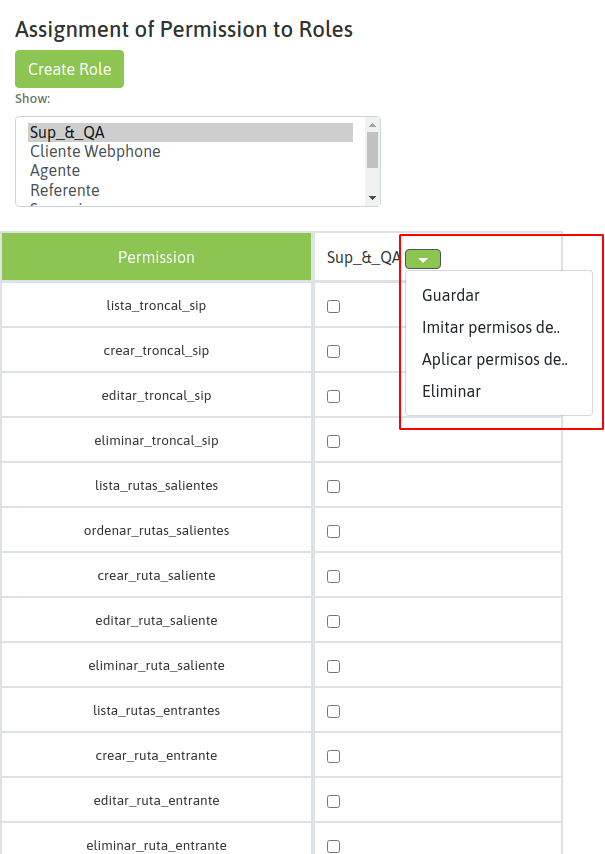Tick the eliminar_troncal_sip checkbox
The height and width of the screenshot is (854, 605).
[334, 442]
